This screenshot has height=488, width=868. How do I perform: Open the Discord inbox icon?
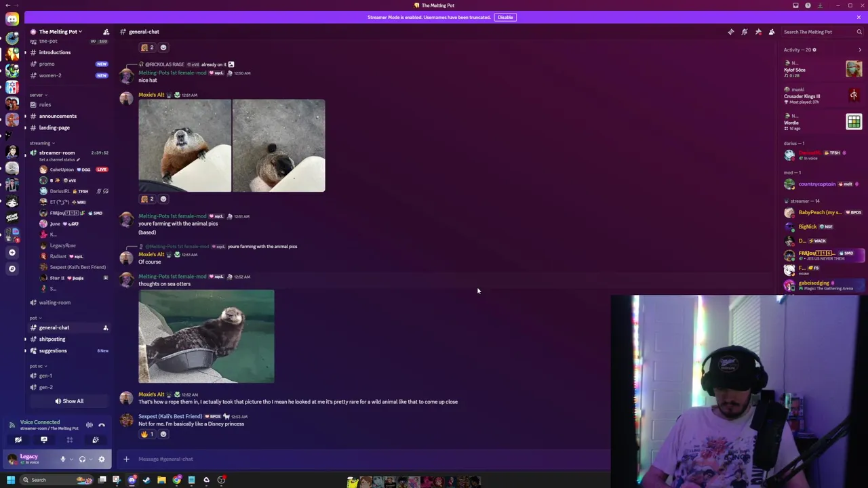point(795,5)
